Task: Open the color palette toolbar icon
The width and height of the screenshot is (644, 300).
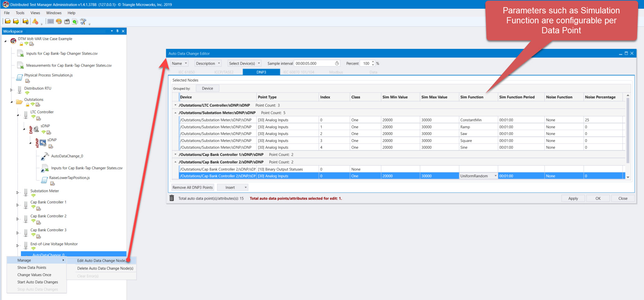Action: [x=59, y=21]
